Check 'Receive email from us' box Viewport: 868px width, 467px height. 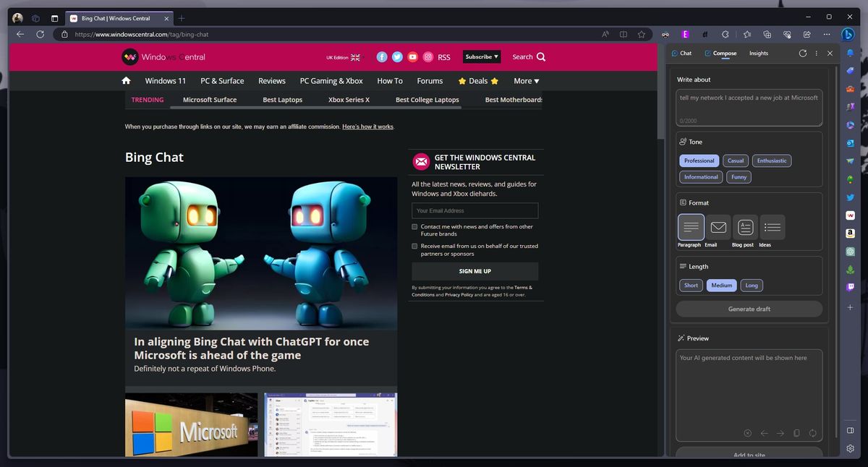coord(414,247)
